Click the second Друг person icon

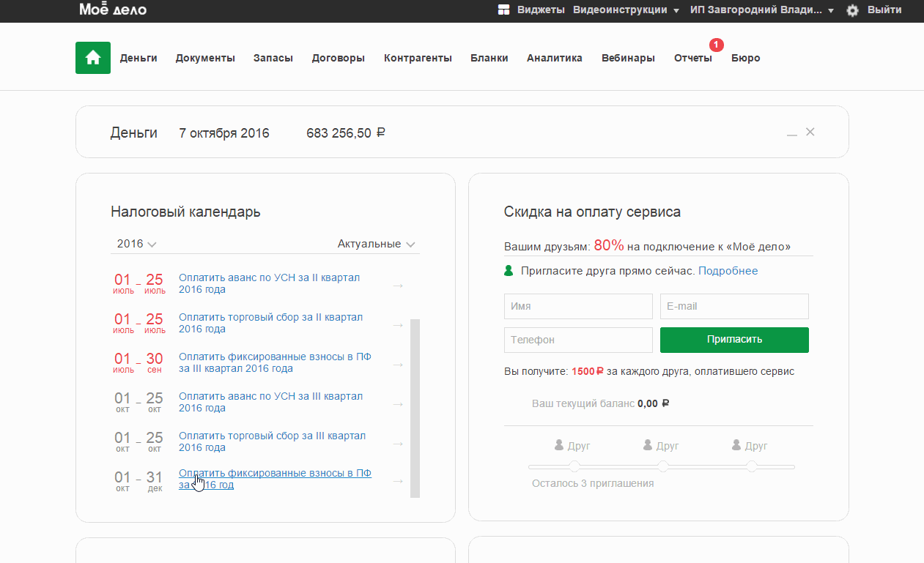coord(648,445)
